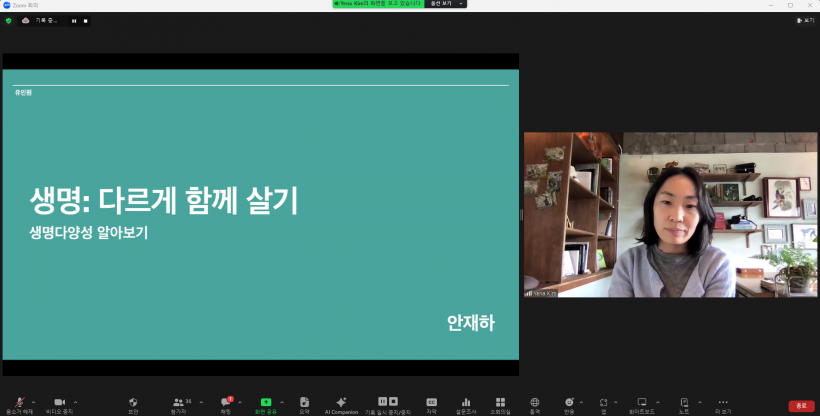Open Breakout Rooms grid icon
Screen dimensions: 820x416
pos(500,402)
